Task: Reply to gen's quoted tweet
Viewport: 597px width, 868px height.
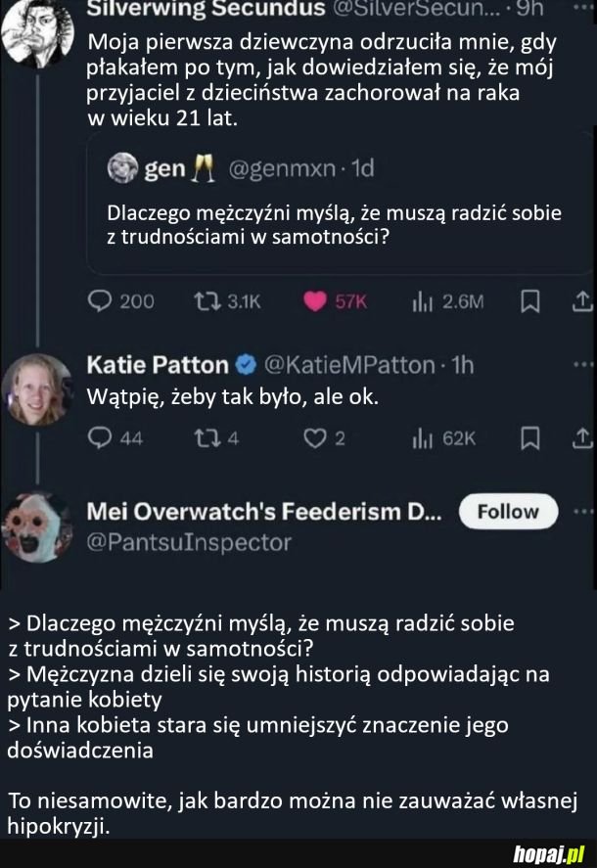Action: 101,300
